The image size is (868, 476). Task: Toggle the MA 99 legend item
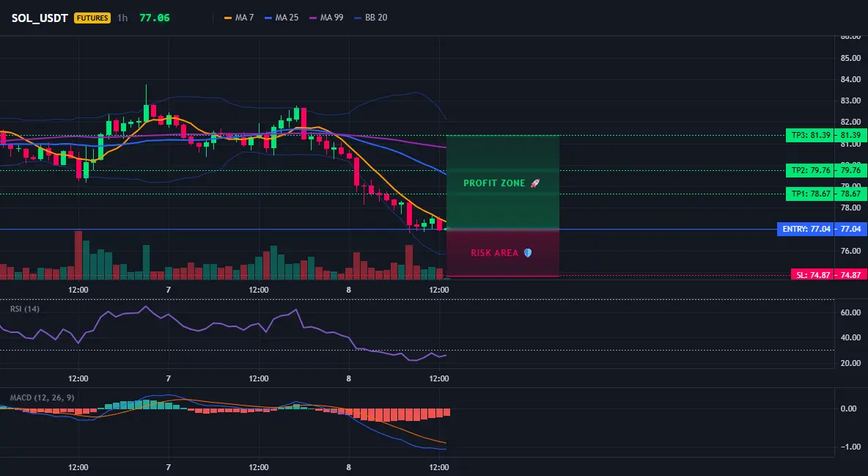point(327,18)
